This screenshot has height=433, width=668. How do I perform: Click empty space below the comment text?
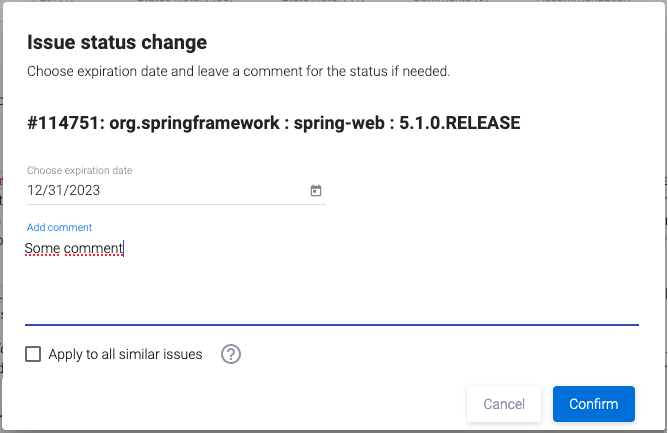click(330, 295)
